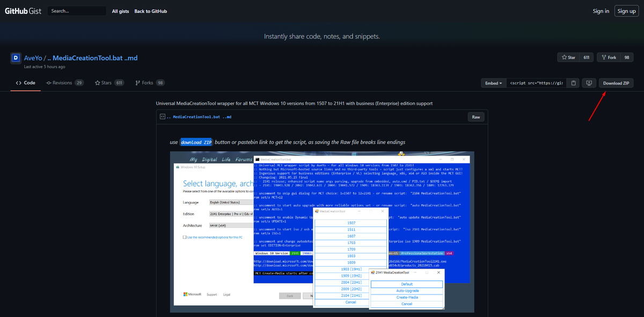Open the Raw file view button
This screenshot has height=317, width=644.
pos(475,117)
